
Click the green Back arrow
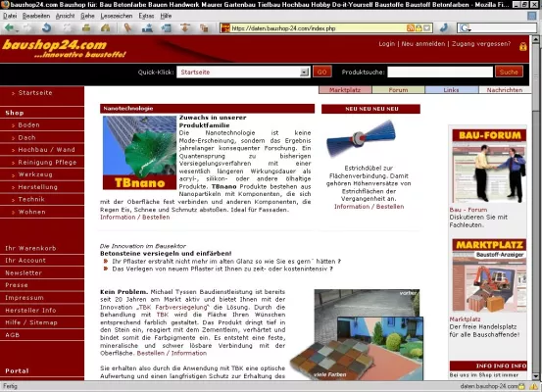tap(10, 28)
